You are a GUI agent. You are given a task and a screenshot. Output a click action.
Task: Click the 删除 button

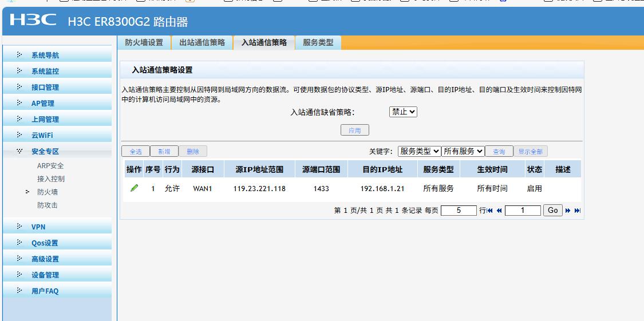192,151
